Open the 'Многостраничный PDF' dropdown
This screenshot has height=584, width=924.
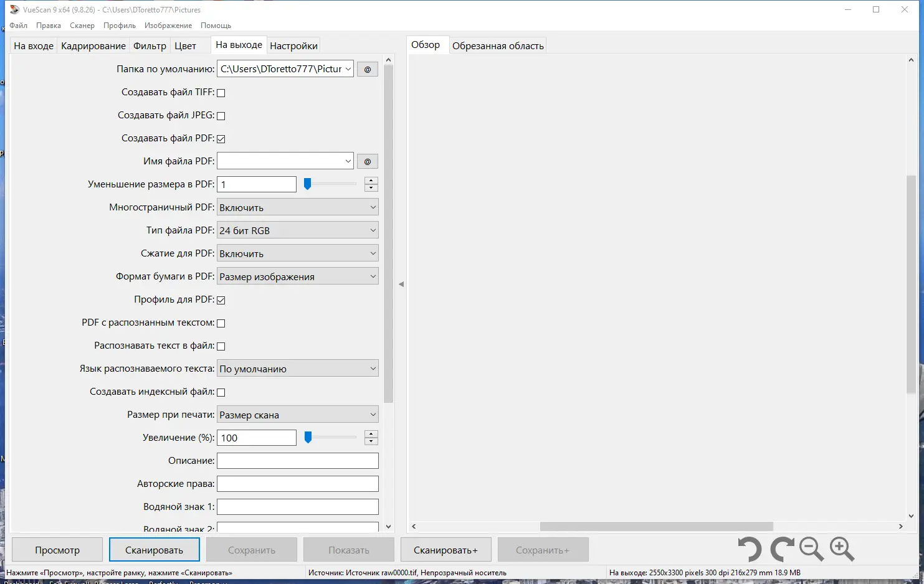click(x=298, y=207)
